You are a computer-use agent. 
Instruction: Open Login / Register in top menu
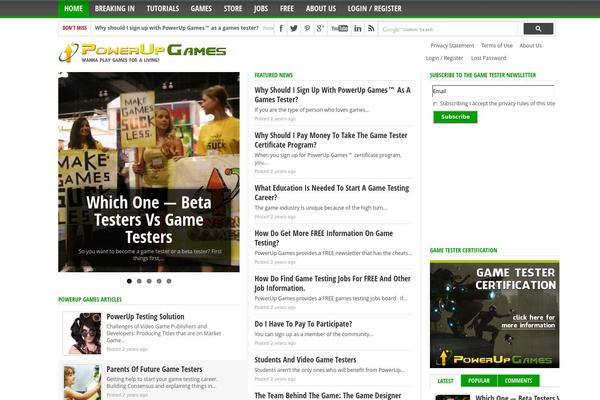tap(375, 8)
